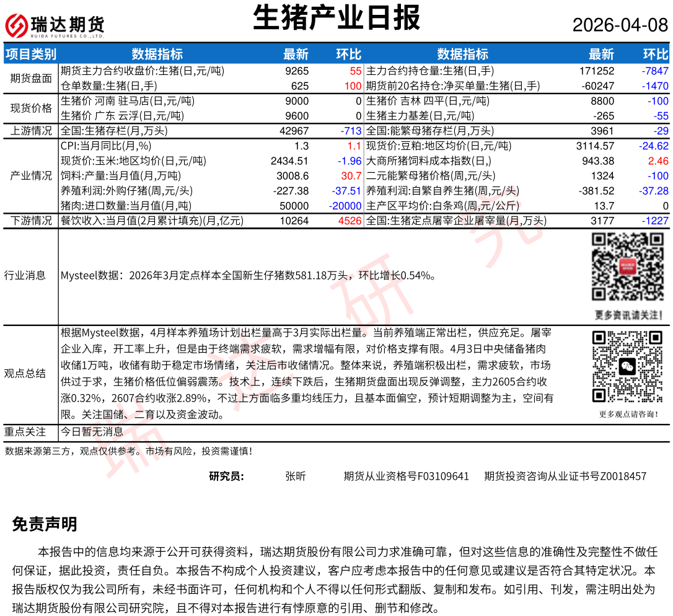Click the 重点关注 section label
The height and width of the screenshot is (616, 673).
point(25,431)
